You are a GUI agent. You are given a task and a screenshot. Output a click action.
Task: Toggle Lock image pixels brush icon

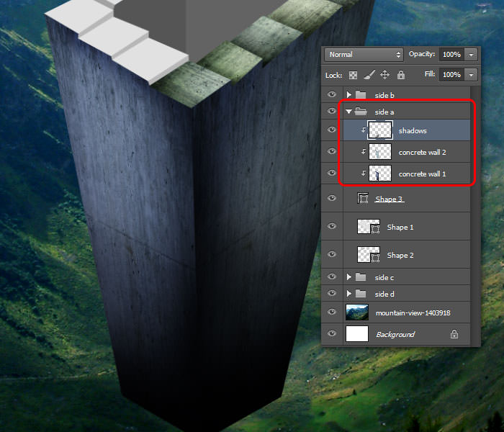pyautogui.click(x=369, y=75)
